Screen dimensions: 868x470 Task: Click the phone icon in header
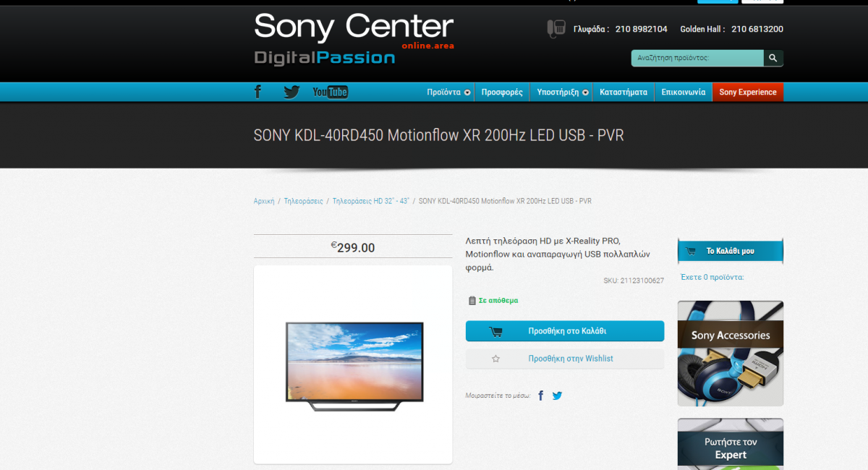(556, 29)
